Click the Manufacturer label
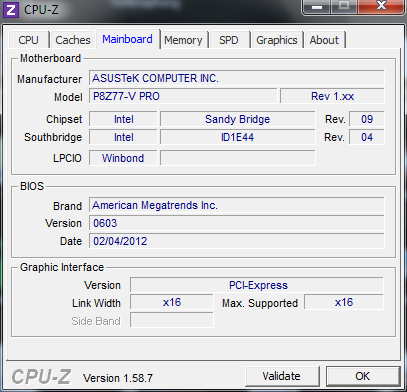 click(x=49, y=79)
